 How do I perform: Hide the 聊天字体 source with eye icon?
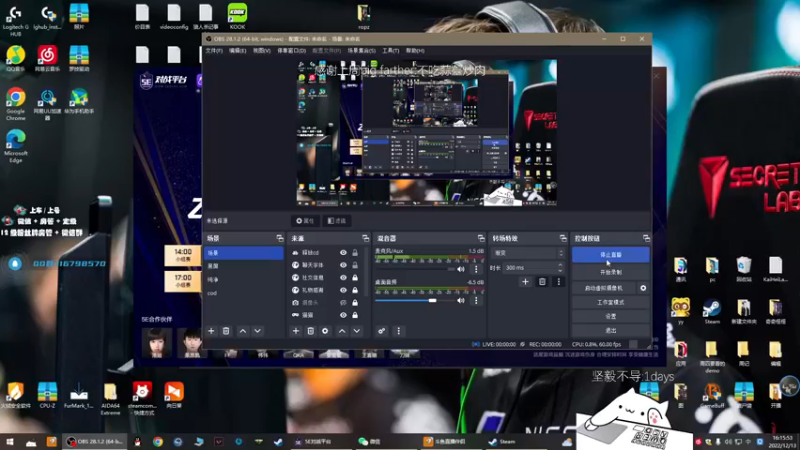coord(343,265)
